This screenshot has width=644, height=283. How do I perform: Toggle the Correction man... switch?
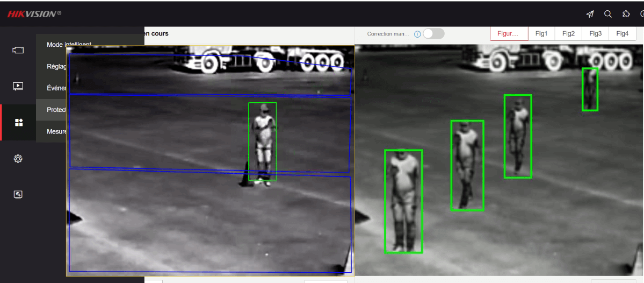click(x=433, y=33)
